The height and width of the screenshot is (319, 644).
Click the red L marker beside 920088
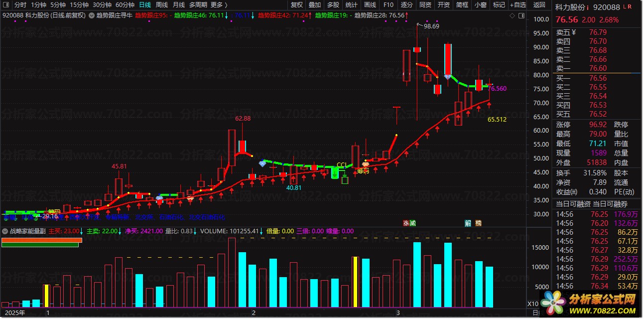click(x=625, y=7)
